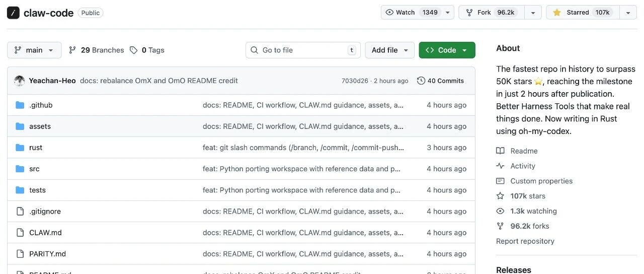Open the Activity link in About

coord(523,166)
